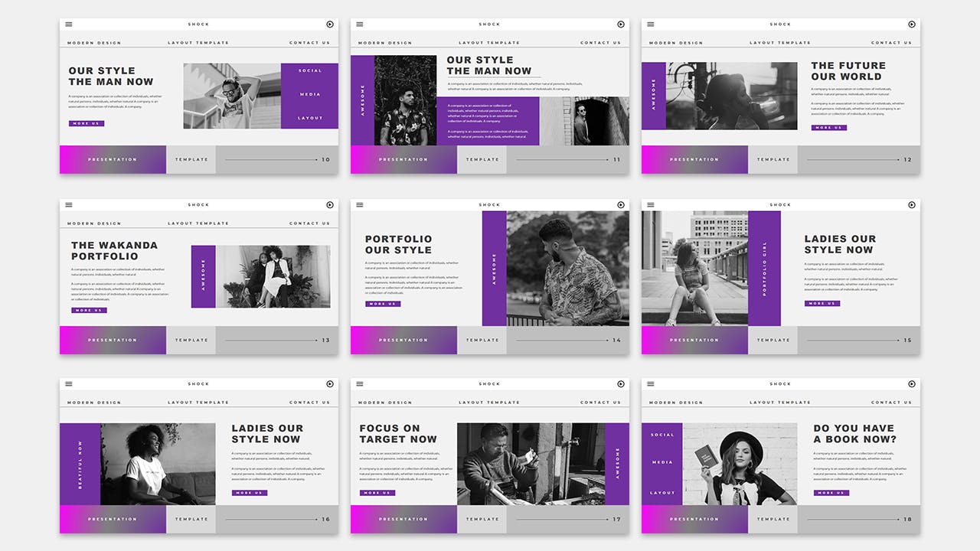Click More Us under The Wakanda Portfolio

click(x=89, y=310)
